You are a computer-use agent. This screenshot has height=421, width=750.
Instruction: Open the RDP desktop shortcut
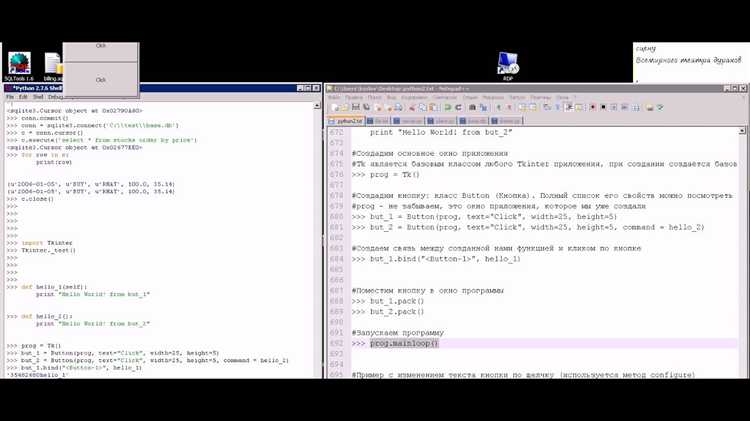click(x=507, y=66)
